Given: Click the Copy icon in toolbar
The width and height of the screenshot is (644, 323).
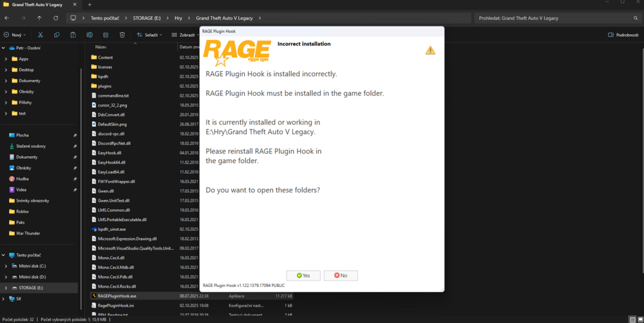Looking at the screenshot, I should pos(57,35).
